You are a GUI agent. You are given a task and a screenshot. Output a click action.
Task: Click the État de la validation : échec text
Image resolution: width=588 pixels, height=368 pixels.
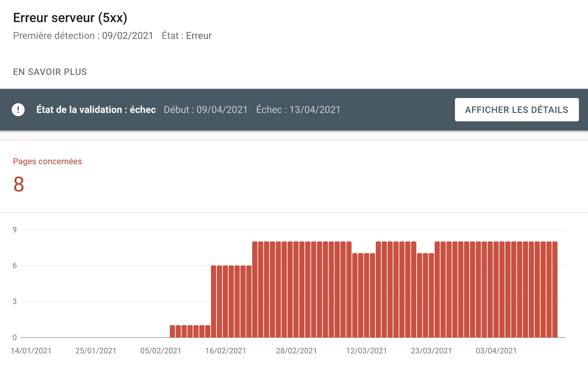[x=96, y=110]
